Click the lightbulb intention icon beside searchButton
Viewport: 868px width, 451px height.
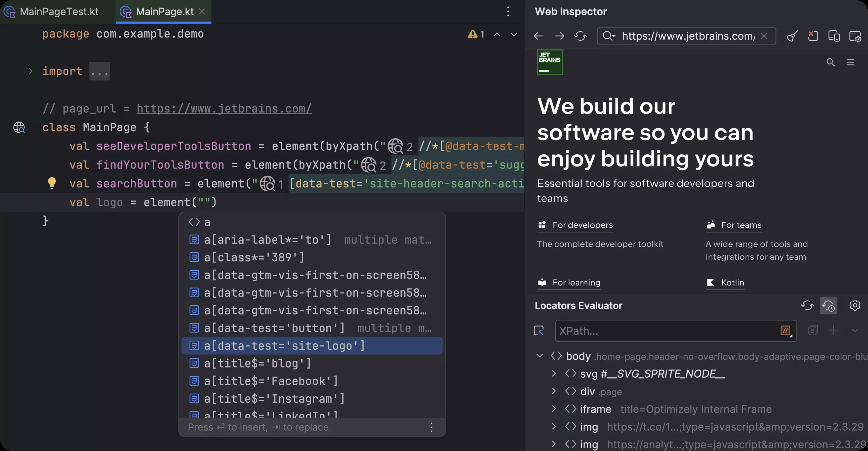point(52,183)
